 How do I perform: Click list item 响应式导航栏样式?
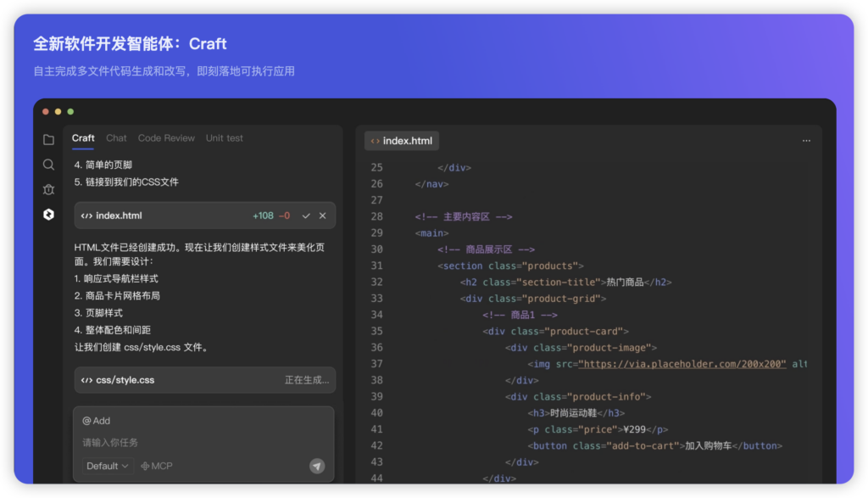116,278
